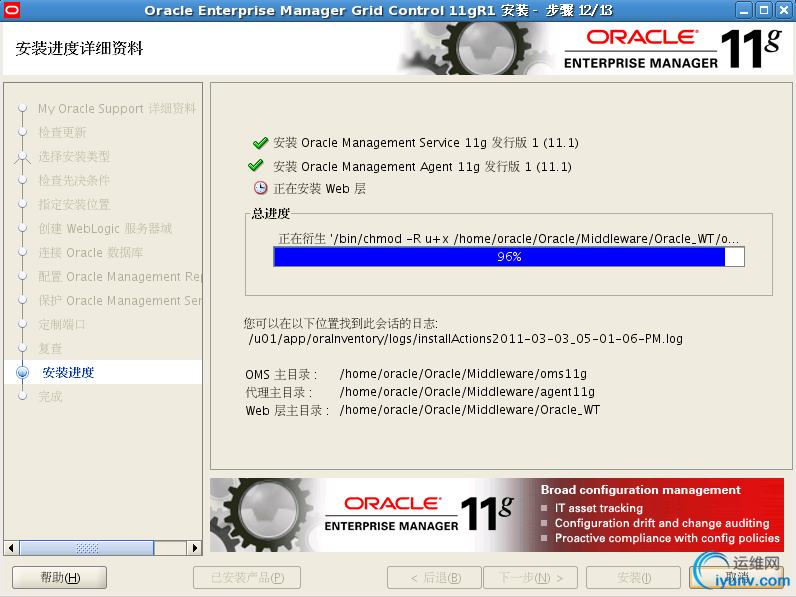Click the 安装(I) install button

[634, 577]
